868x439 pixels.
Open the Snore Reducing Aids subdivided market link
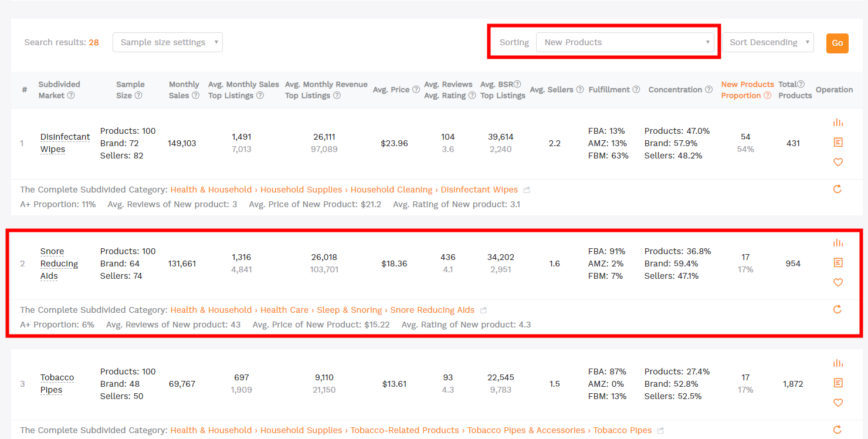click(59, 264)
